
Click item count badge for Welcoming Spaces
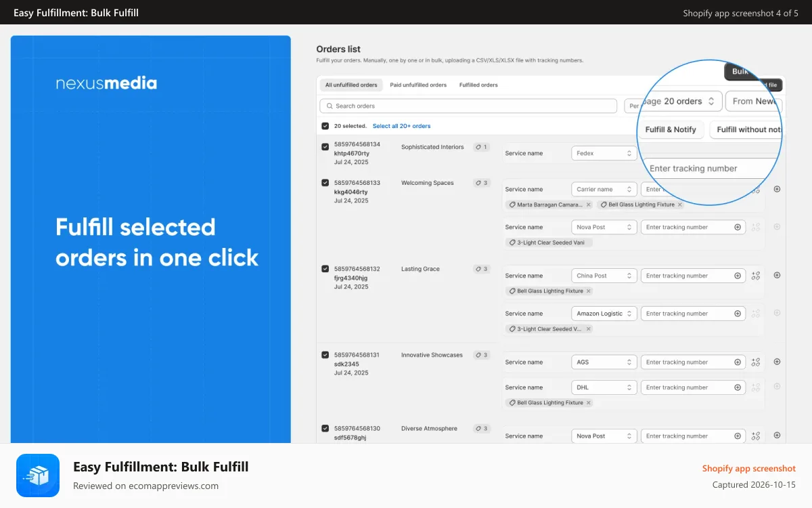[481, 183]
